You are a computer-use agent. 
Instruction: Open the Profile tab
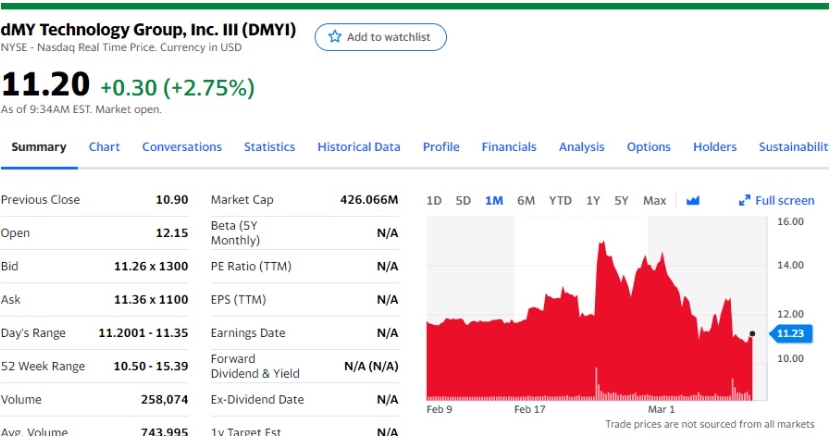(x=441, y=147)
